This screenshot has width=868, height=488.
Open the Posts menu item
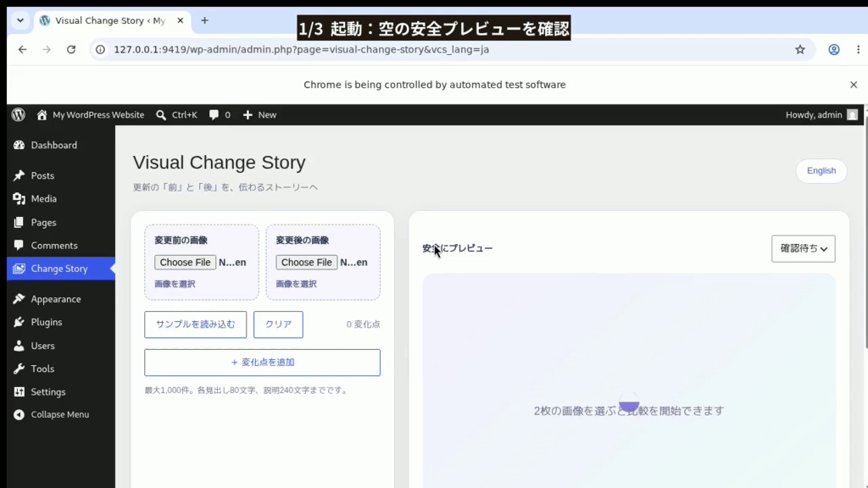coord(61,175)
